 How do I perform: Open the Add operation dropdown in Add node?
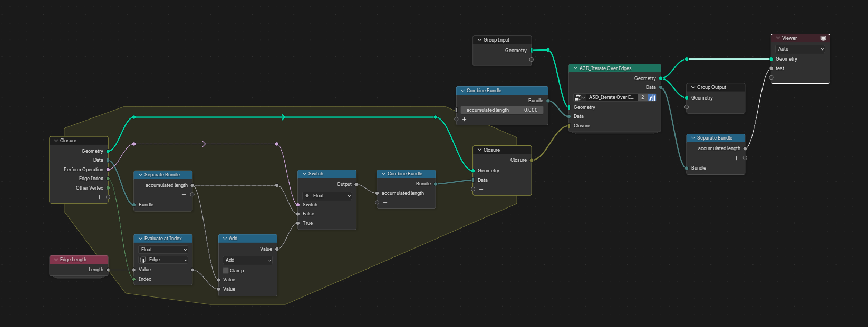[248, 260]
